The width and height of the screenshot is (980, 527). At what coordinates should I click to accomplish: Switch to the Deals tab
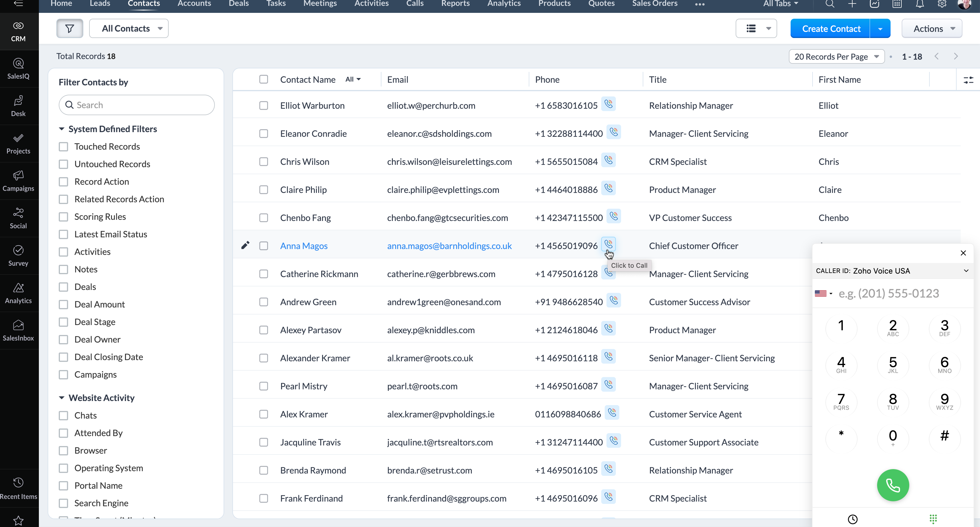238,4
